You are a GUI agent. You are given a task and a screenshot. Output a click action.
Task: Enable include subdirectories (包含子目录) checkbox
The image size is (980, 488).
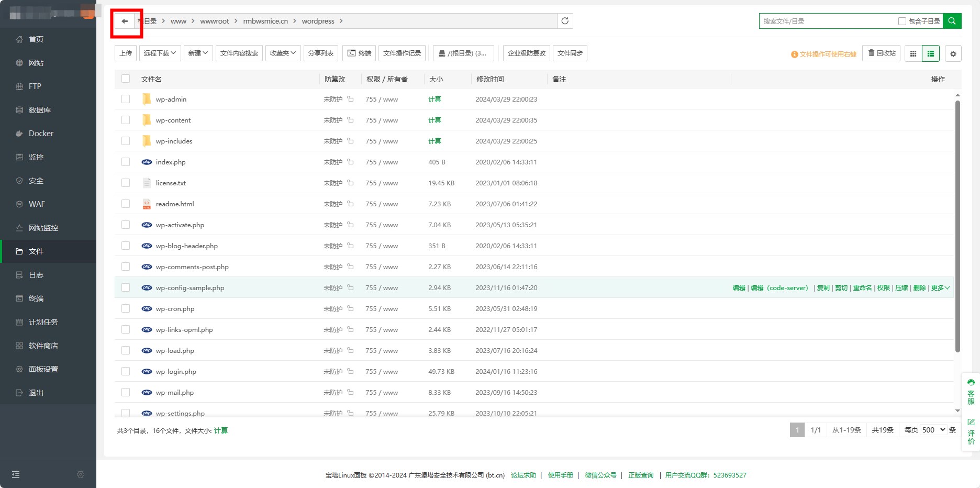902,21
